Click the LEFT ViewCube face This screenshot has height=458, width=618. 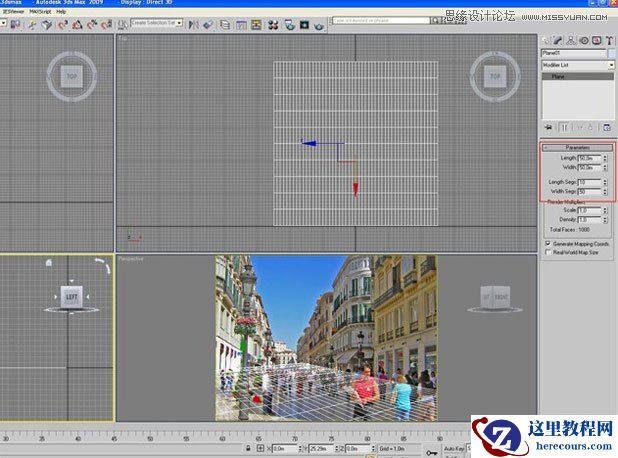[x=71, y=296]
